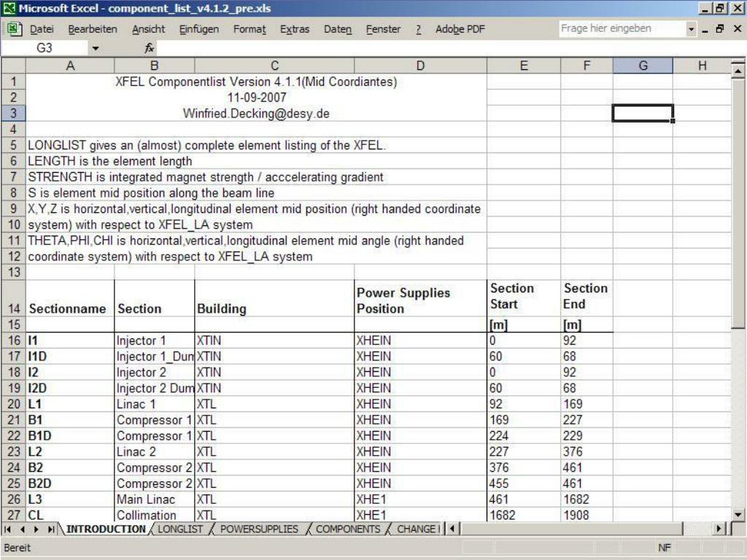The width and height of the screenshot is (747, 560).
Task: Click cell containing Winfried.Decking@desy.de
Action: [x=256, y=113]
